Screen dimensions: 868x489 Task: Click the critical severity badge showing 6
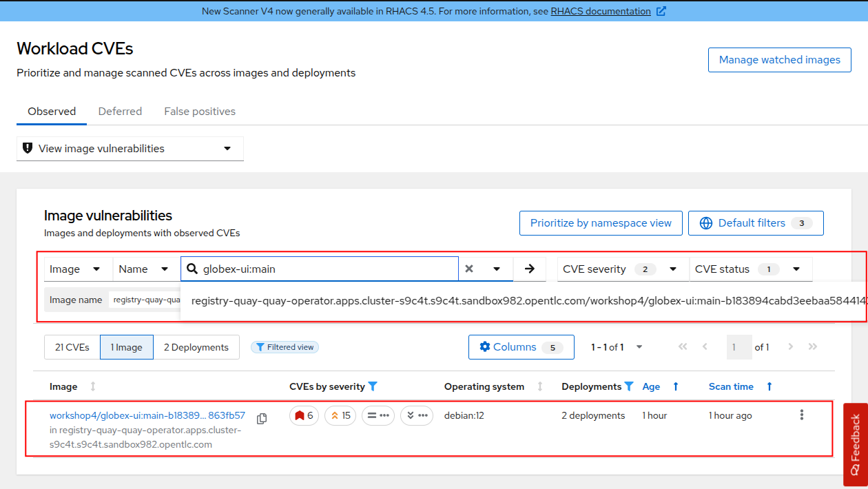pos(304,415)
